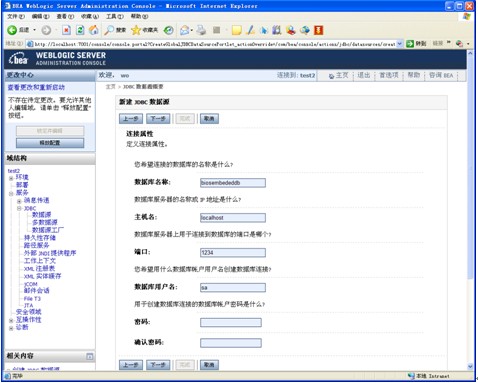478x383 pixels.
Task: Click the bottom 上一步 button
Action: [x=131, y=365]
